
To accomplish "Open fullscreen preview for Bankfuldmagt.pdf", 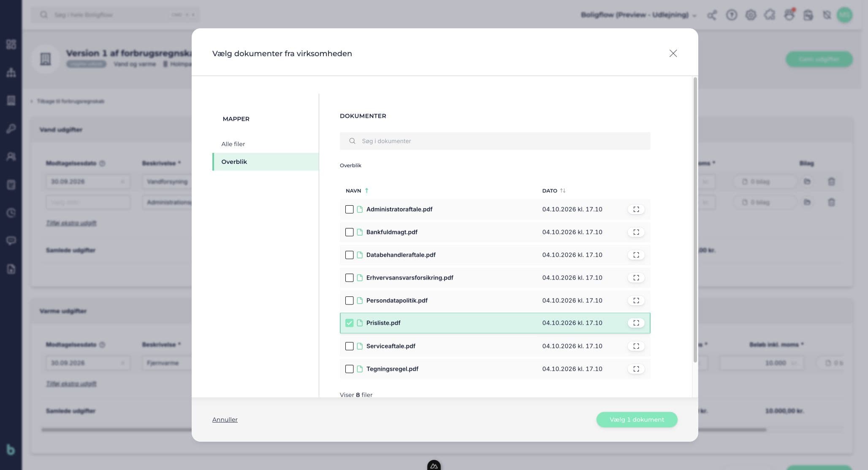I will [636, 232].
